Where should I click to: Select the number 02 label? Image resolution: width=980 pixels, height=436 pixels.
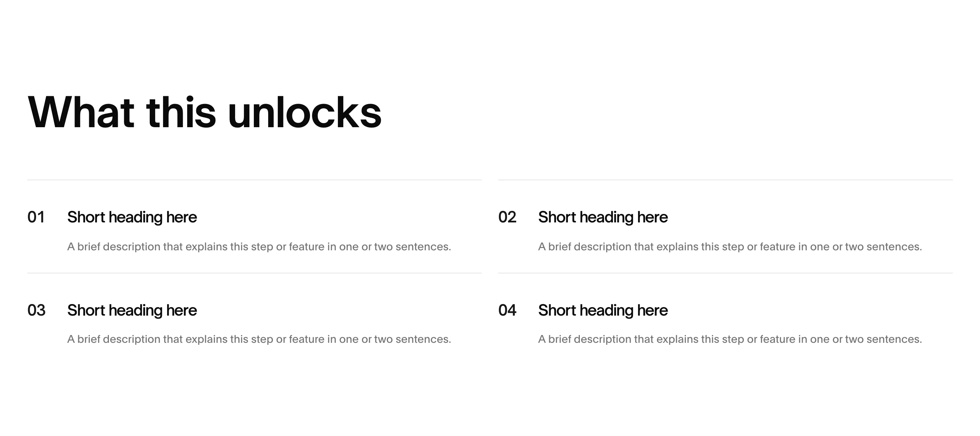507,217
